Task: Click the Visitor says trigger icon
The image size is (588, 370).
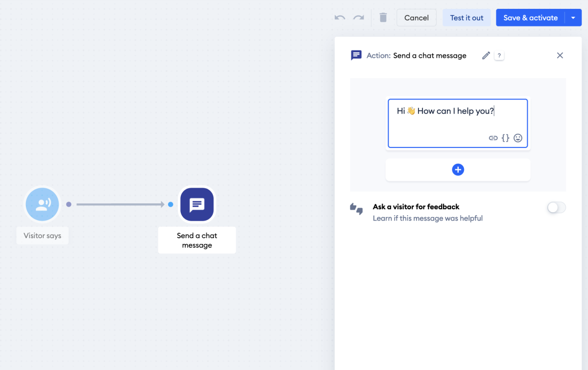Action: [42, 204]
